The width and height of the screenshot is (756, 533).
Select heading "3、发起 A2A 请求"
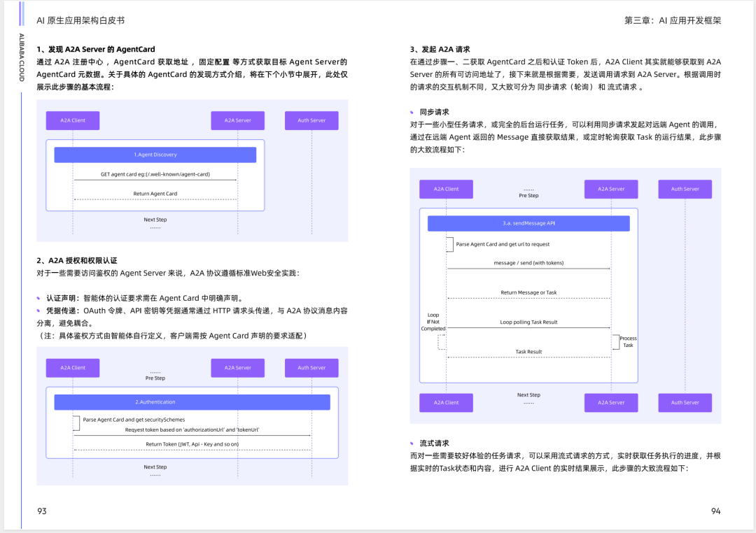tap(440, 49)
